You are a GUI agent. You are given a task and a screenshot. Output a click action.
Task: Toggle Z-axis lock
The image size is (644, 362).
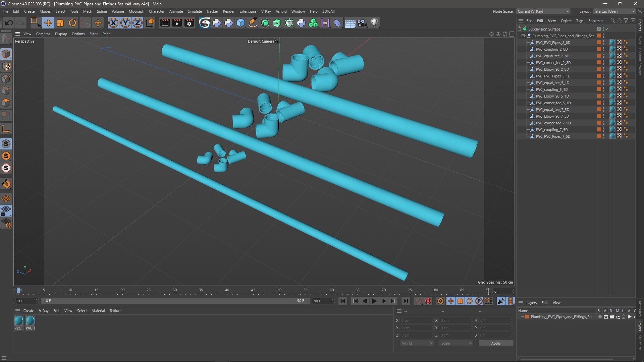pos(137,23)
